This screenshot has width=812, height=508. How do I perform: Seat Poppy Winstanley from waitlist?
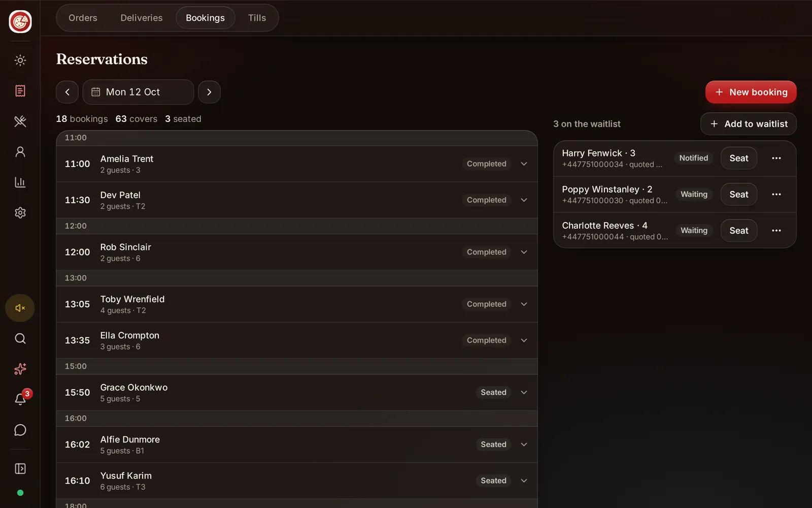(739, 195)
